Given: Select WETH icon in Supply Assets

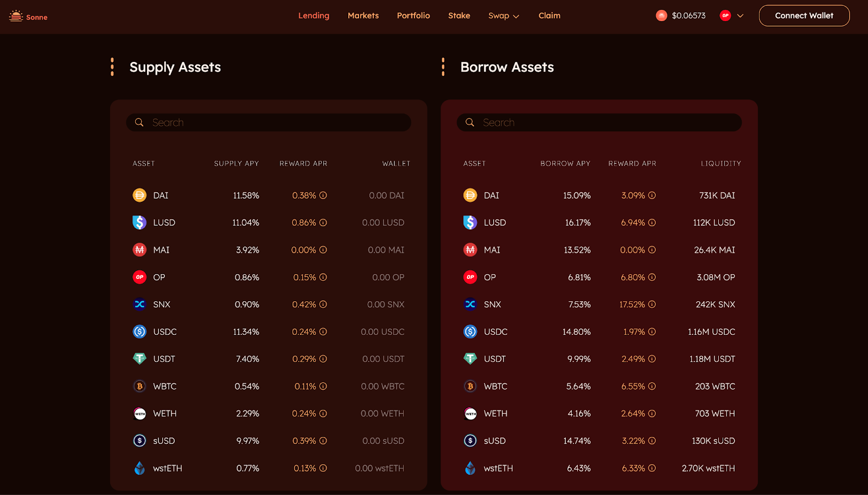Looking at the screenshot, I should (x=139, y=414).
